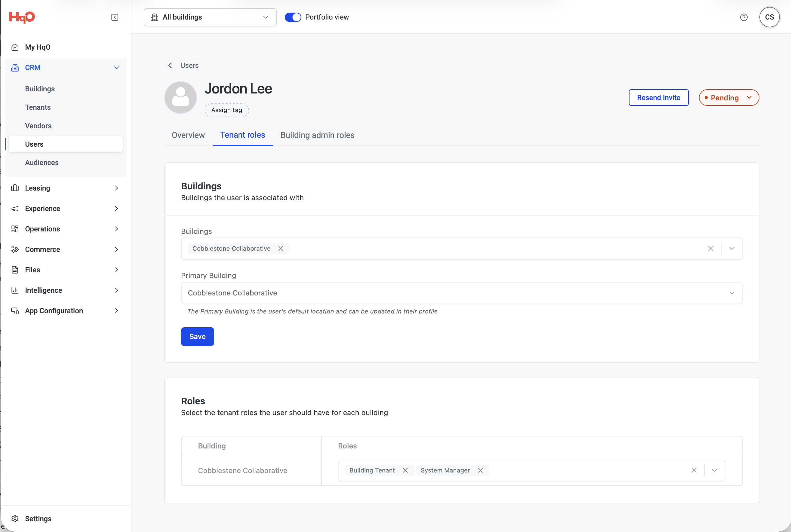Open help via the question mark icon
The width and height of the screenshot is (791, 532).
coord(744,17)
